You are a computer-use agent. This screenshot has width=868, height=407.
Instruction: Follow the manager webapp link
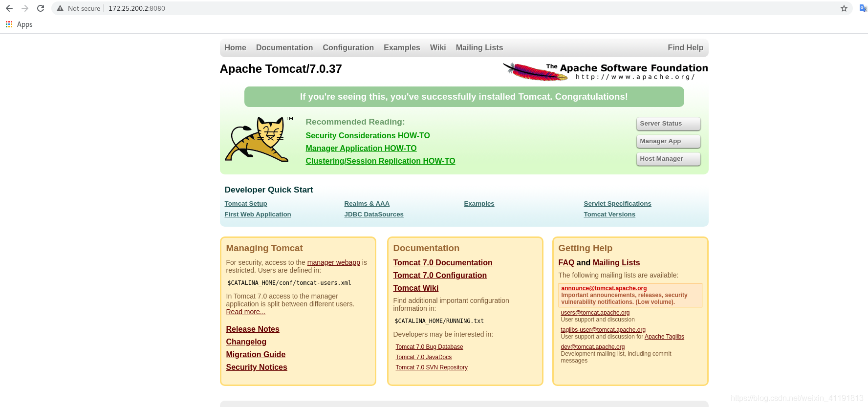[x=333, y=262]
